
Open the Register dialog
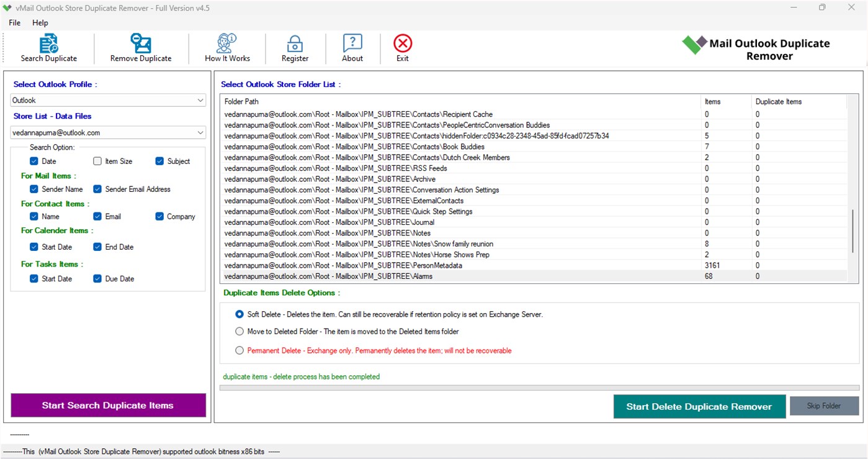click(x=295, y=48)
